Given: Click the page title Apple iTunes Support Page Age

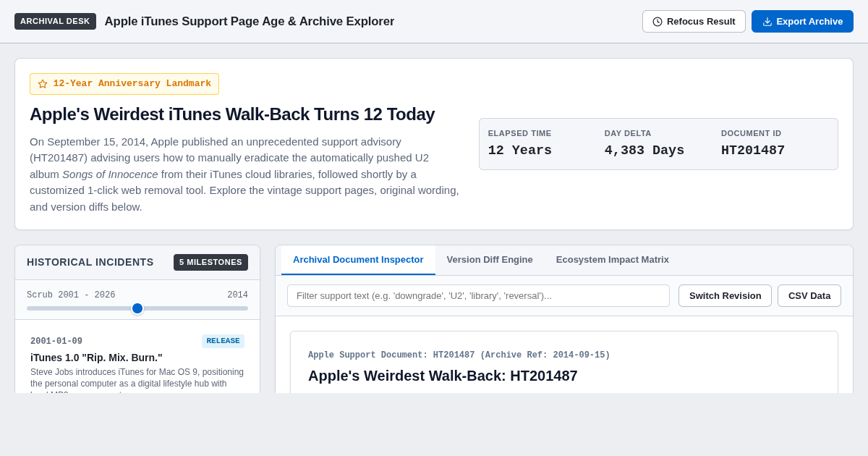Looking at the screenshot, I should (250, 22).
